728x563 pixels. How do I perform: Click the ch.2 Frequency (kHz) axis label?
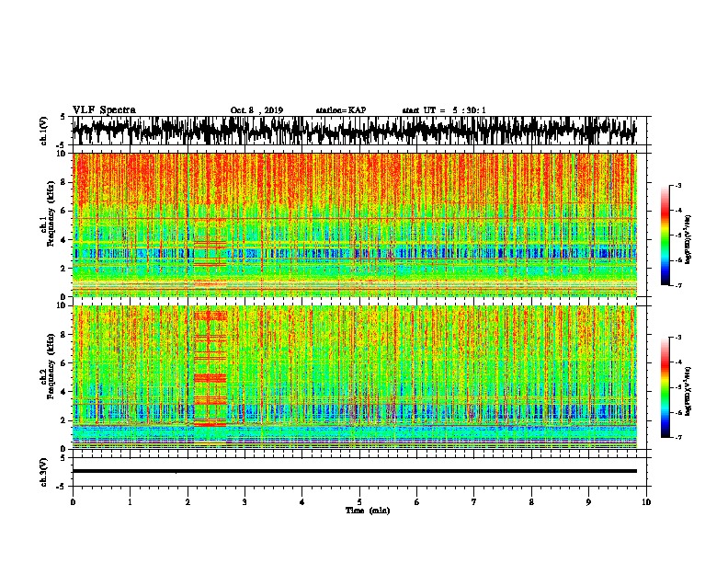[48, 366]
